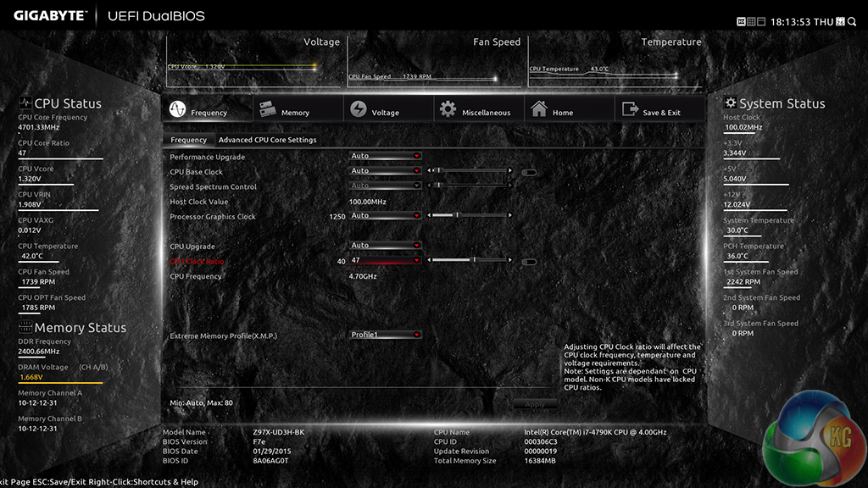Click the 4701.33MHz CPU Core Frequency value

(39, 127)
